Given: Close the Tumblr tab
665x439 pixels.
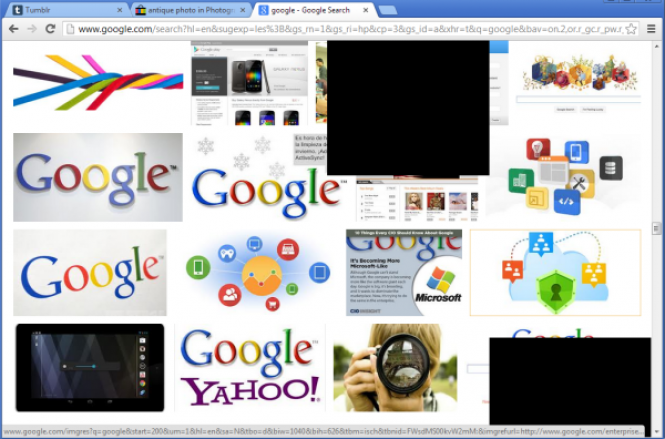Looking at the screenshot, I should point(121,9).
